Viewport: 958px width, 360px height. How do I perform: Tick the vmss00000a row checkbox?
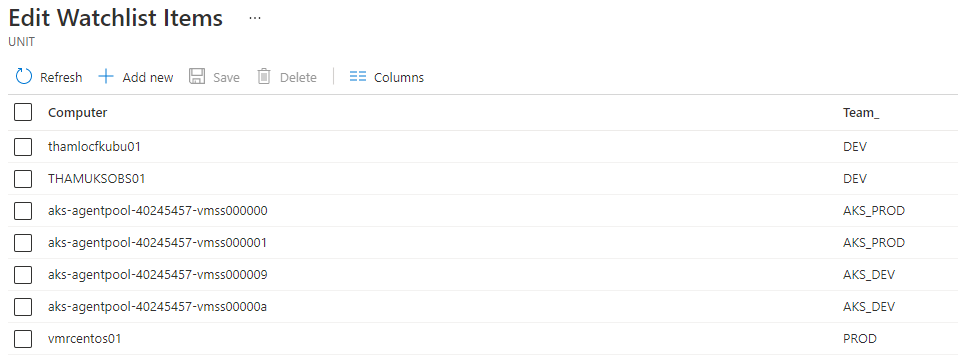click(23, 306)
